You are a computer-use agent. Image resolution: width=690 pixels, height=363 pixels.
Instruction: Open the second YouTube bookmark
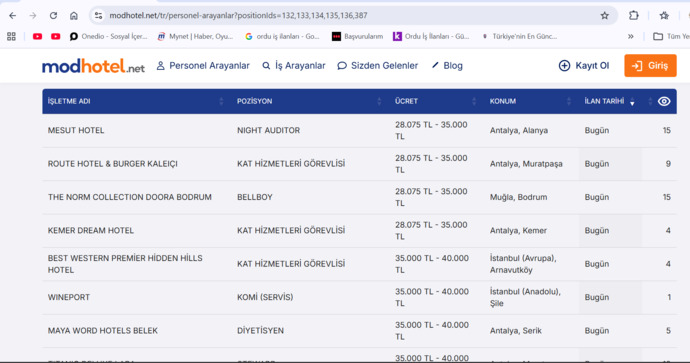pos(55,37)
